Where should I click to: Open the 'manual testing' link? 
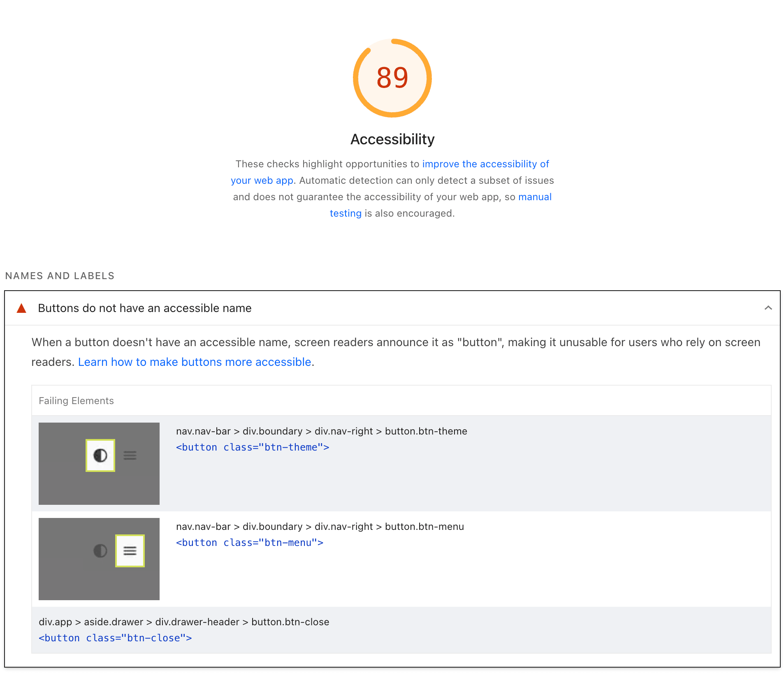coord(534,197)
